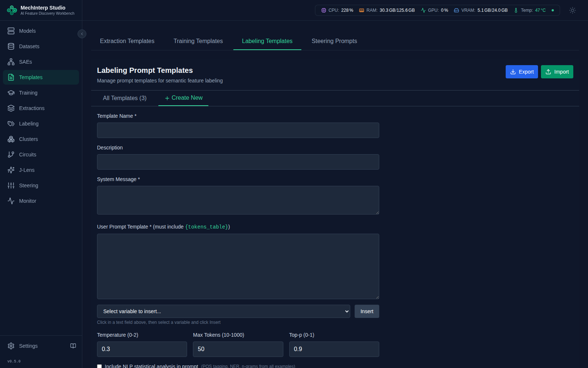Image resolution: width=588 pixels, height=368 pixels.
Task: Collapse the sidebar with the chevron button
Action: point(82,34)
